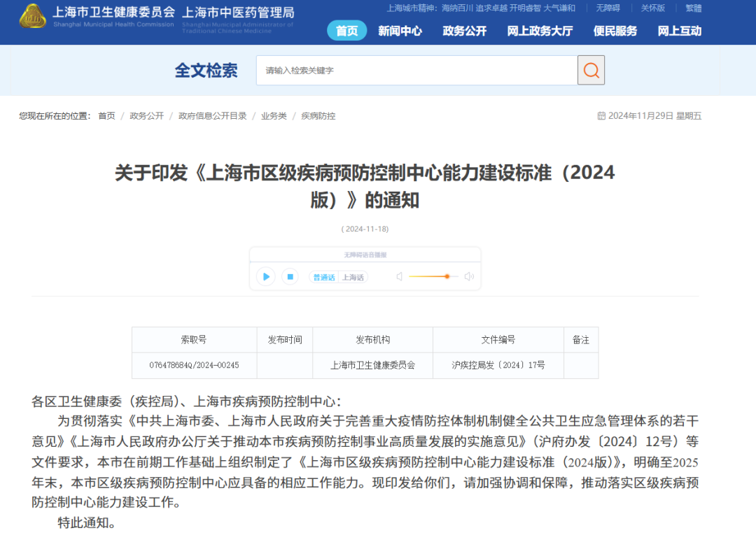Screen dimensions: 756x542
Task: Toggle traditional Chinese via 繁體
Action: point(692,8)
